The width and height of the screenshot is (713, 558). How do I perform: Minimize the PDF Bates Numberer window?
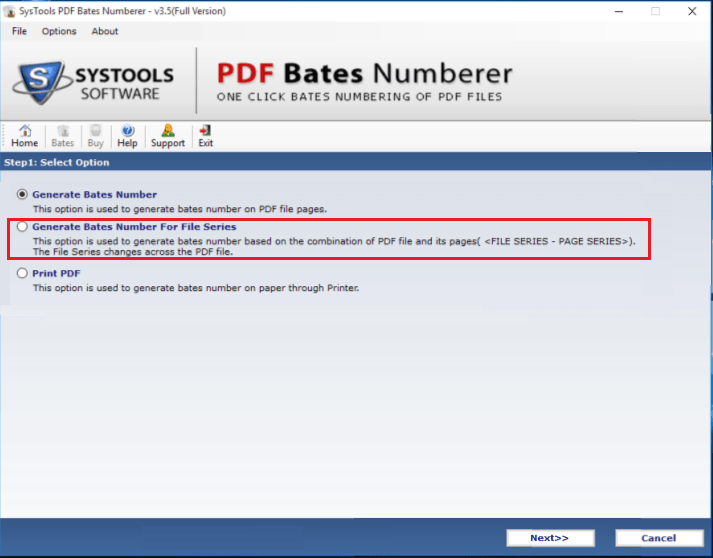click(619, 11)
